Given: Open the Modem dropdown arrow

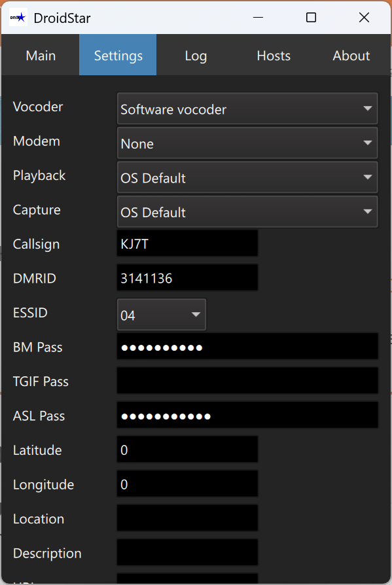Looking at the screenshot, I should (367, 143).
